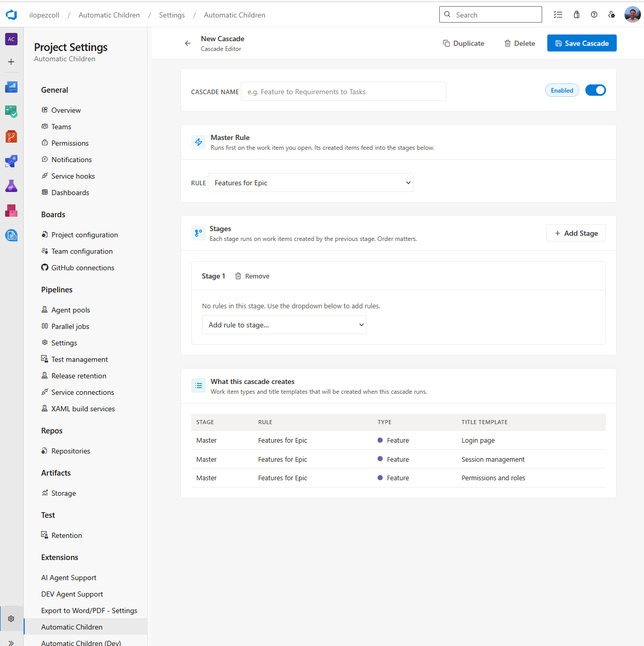
Task: Open Service hooks settings page
Action: [x=73, y=176]
